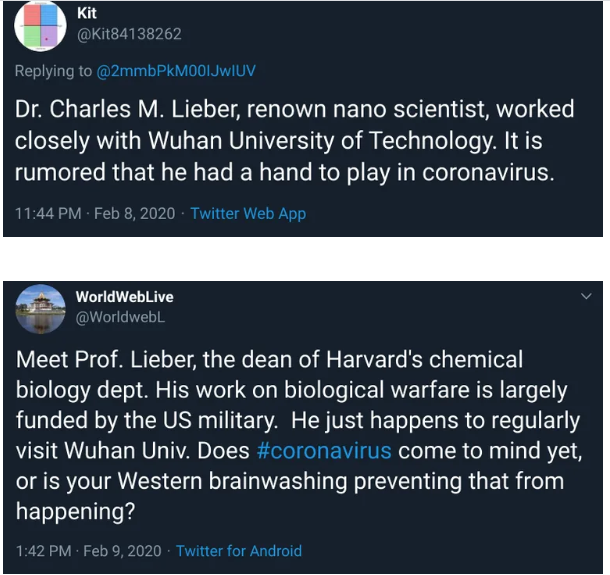Open the @WorldwebL handle

pos(120,316)
